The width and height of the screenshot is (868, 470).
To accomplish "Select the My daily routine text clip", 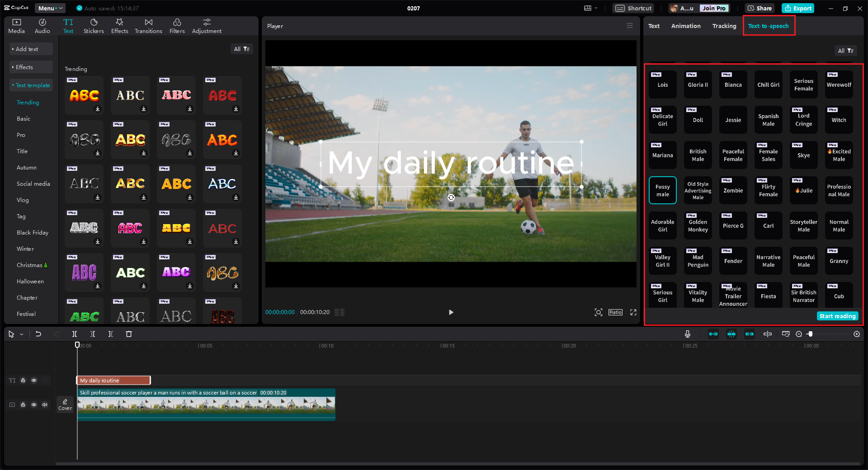I will pos(113,381).
